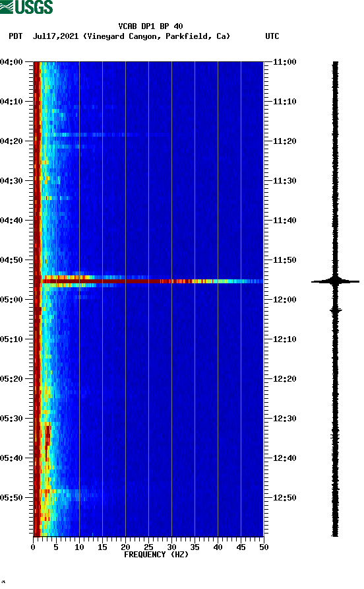Click the '05:00' PDT time label

point(11,300)
